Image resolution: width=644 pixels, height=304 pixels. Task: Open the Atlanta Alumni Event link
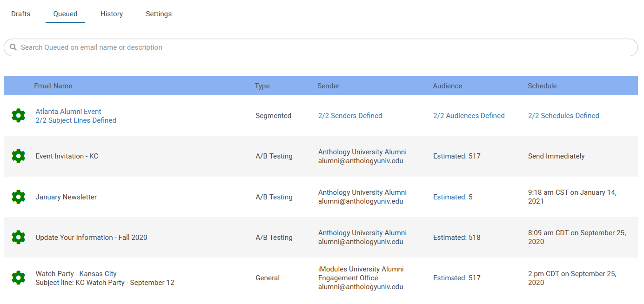[68, 112]
